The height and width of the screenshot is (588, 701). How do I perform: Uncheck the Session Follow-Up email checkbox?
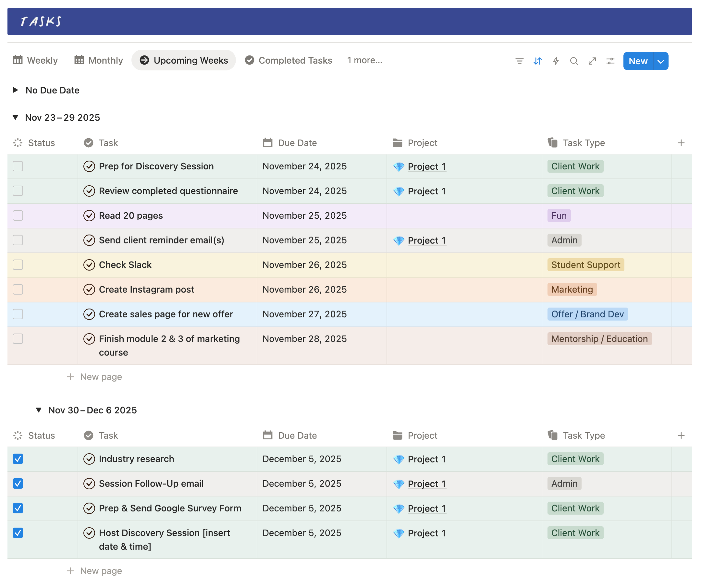18,484
